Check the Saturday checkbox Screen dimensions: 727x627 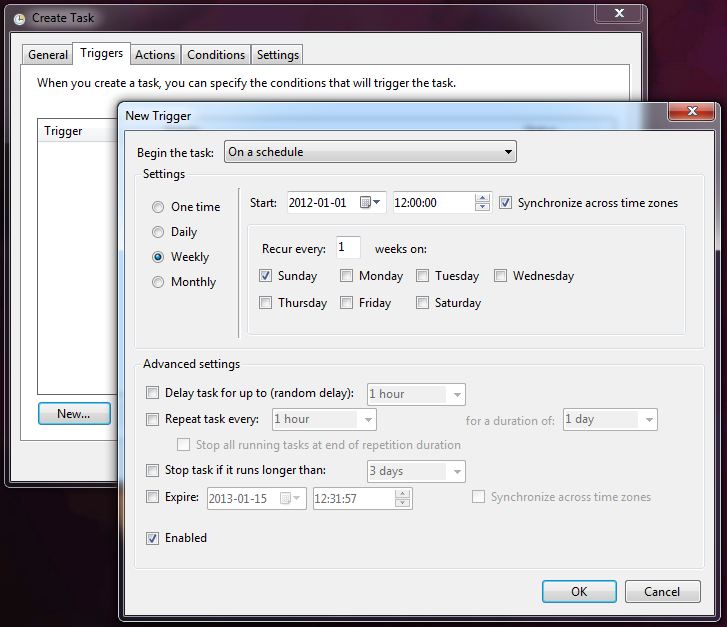click(422, 303)
